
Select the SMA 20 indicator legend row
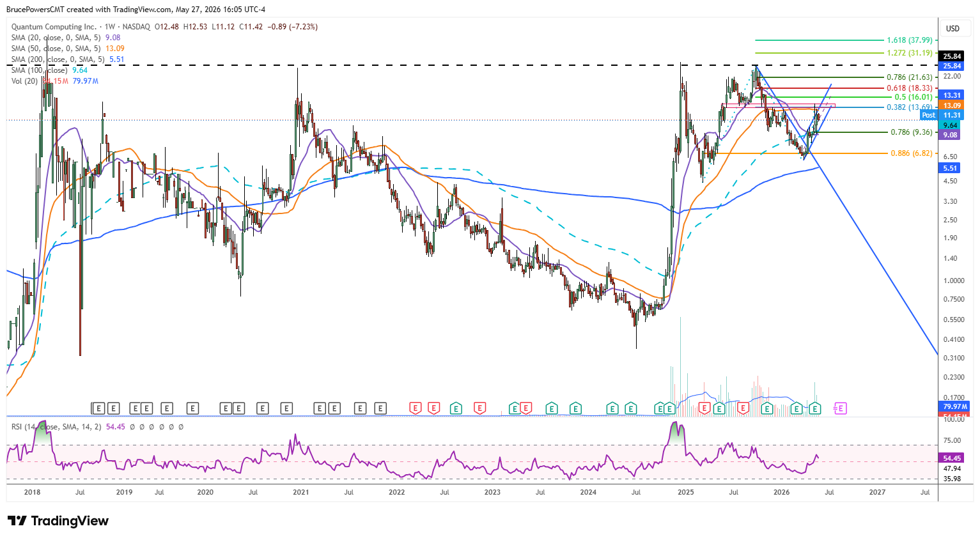tap(66, 38)
